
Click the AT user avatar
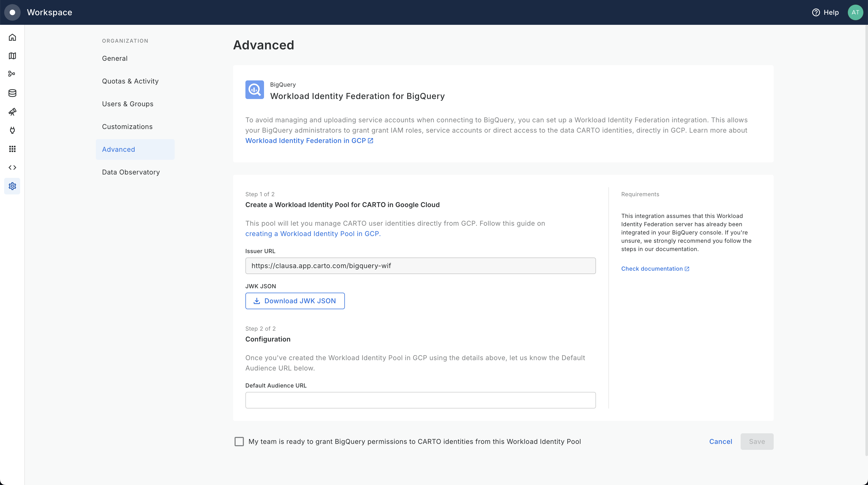pyautogui.click(x=855, y=12)
